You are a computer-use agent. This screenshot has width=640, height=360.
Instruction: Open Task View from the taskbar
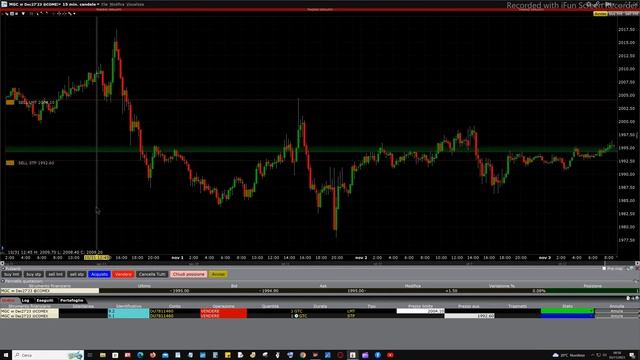(90, 355)
